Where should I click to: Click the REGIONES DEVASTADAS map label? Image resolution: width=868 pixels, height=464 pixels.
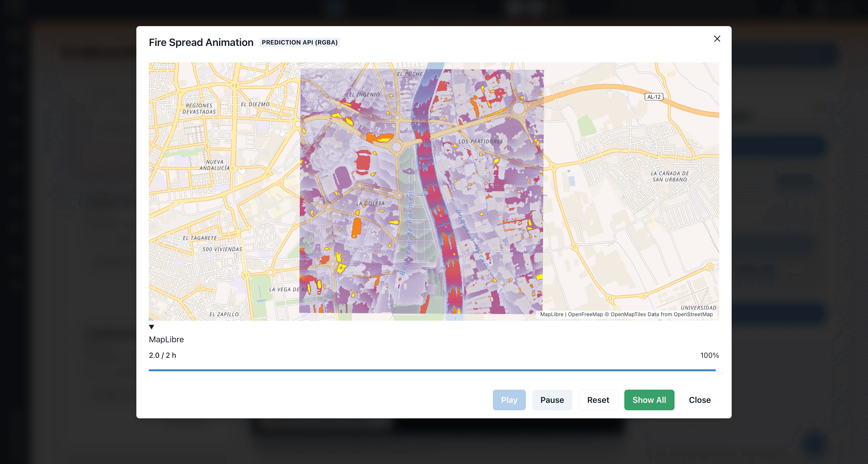[x=199, y=109]
